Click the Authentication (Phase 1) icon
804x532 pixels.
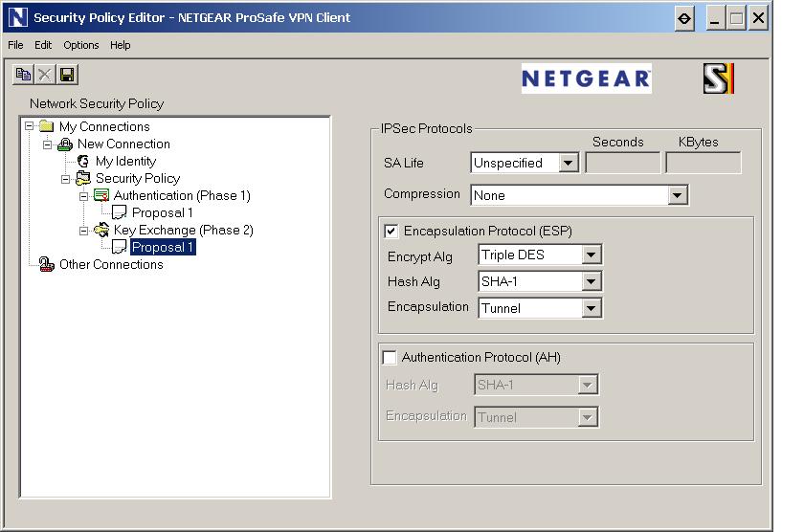101,195
